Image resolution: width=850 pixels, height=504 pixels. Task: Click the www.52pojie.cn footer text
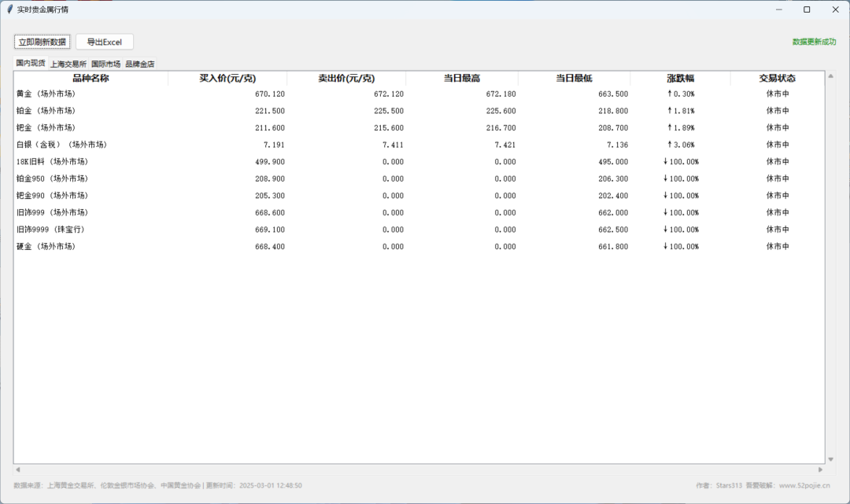[x=804, y=486]
